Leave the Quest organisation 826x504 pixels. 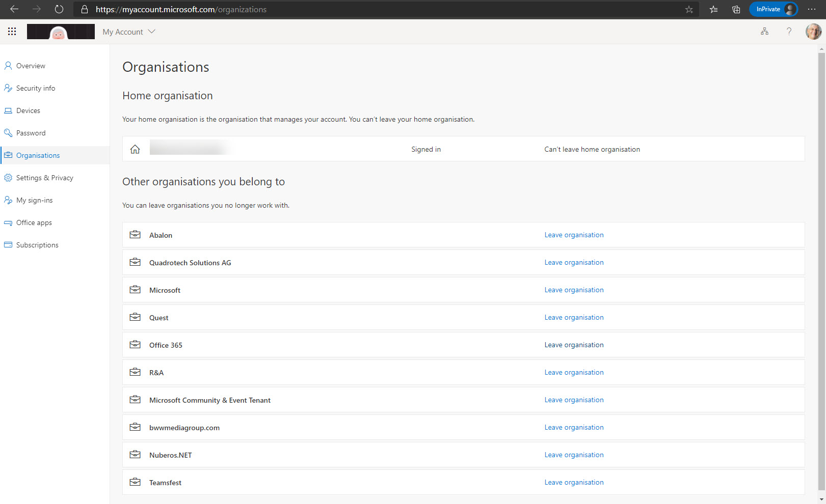[574, 317]
